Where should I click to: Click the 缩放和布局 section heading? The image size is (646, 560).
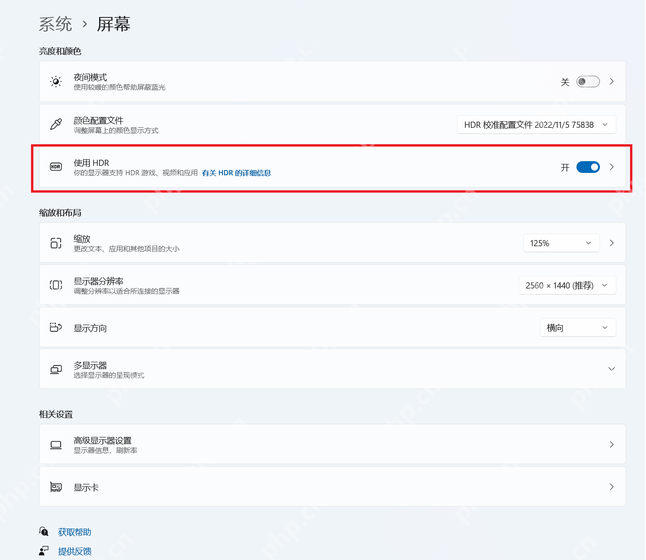click(60, 213)
